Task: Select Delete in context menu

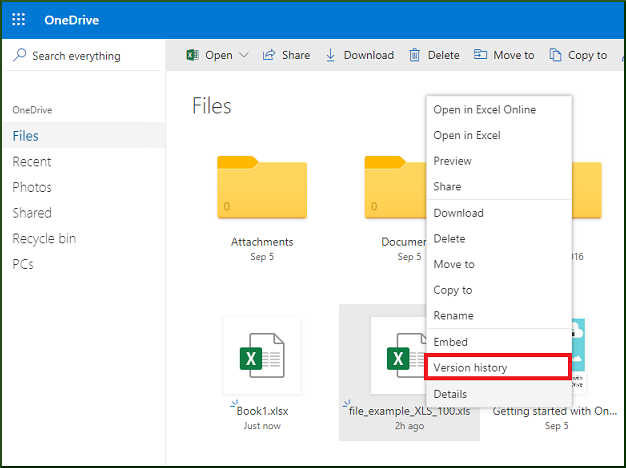Action: [x=499, y=238]
